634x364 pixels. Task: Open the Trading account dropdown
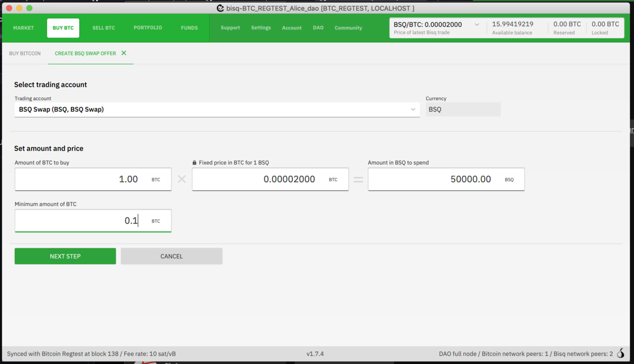pos(217,109)
